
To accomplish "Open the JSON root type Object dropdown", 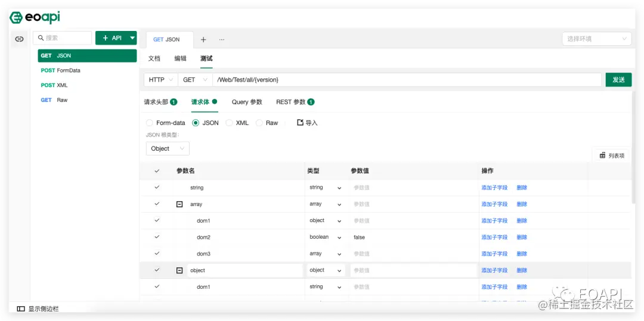I will [168, 148].
